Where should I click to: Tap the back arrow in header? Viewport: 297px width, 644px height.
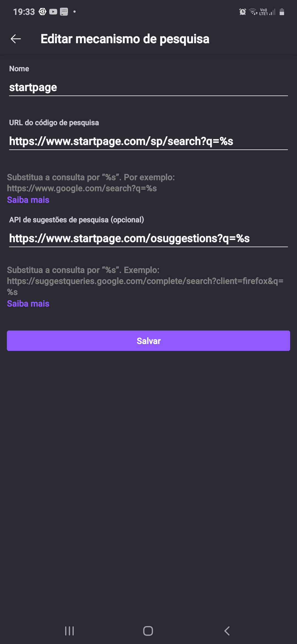point(16,39)
